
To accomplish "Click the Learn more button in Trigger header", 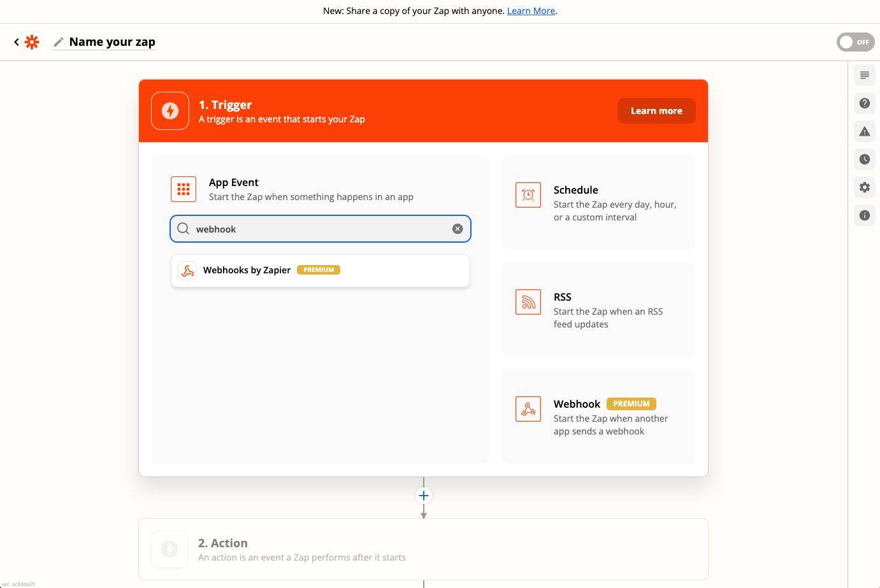I will 656,111.
